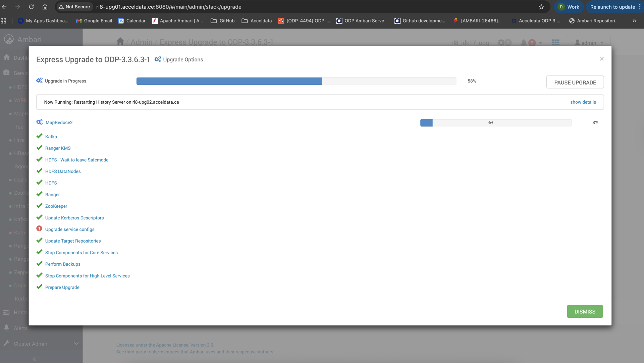The height and width of the screenshot is (363, 644).
Task: Expand the HDFS DataNodes upgrade group
Action: 63,171
